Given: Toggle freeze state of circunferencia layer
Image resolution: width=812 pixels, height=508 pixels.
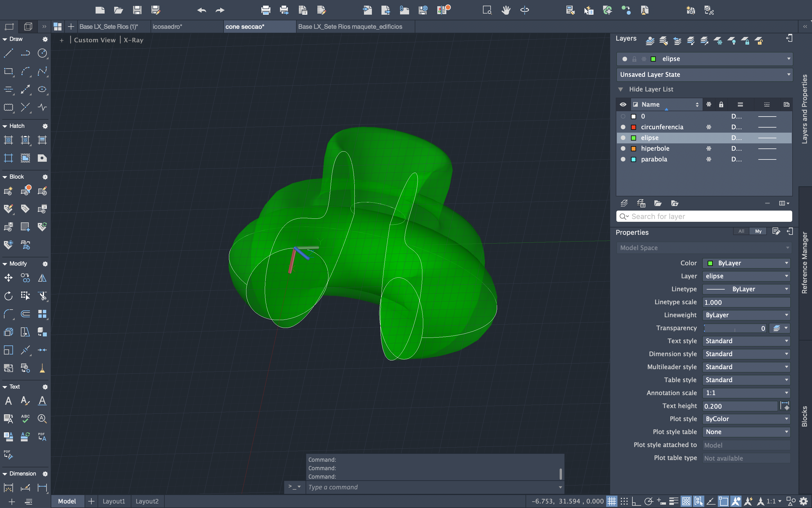Looking at the screenshot, I should [709, 127].
